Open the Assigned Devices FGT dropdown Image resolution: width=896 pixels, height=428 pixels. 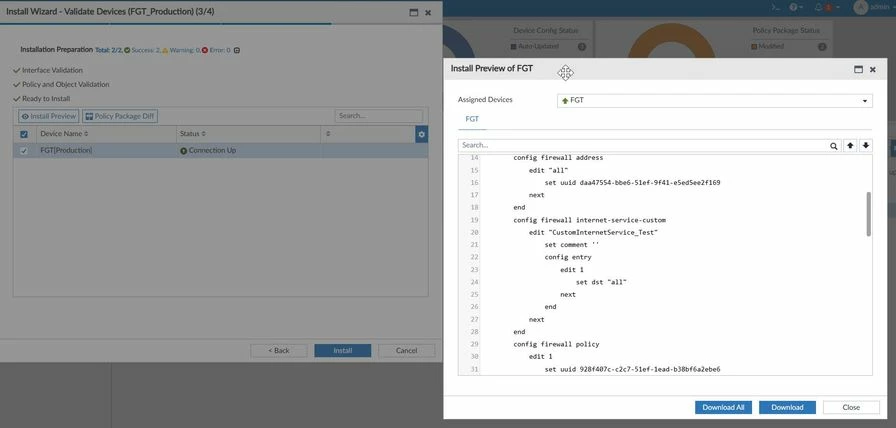point(715,101)
